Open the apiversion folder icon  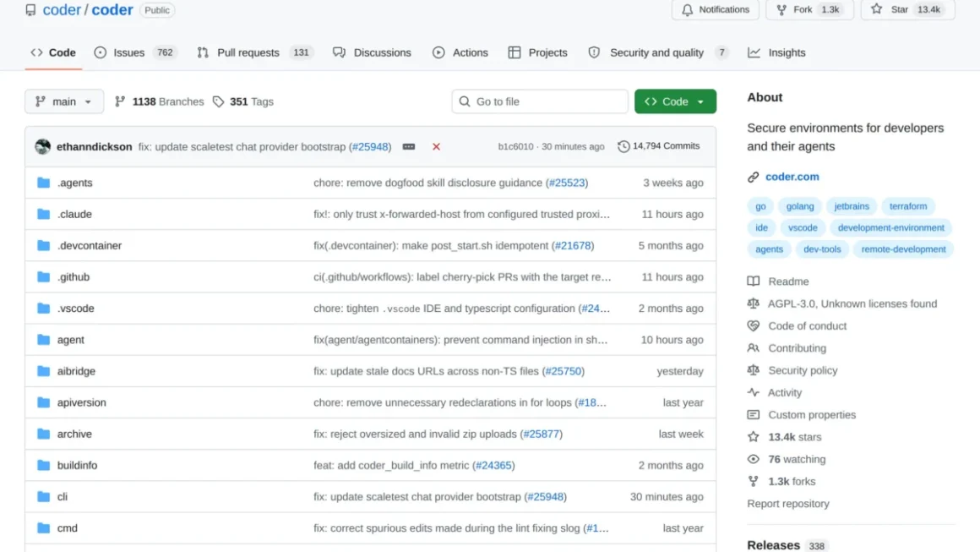[x=43, y=402]
